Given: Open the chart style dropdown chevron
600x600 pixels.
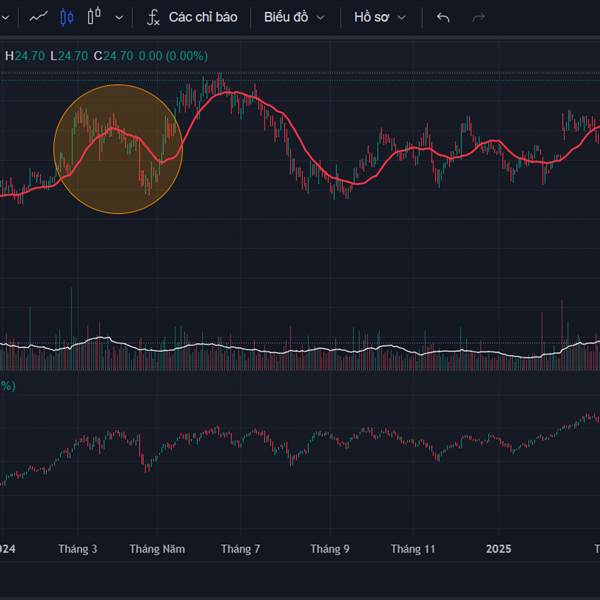Looking at the screenshot, I should 119,18.
